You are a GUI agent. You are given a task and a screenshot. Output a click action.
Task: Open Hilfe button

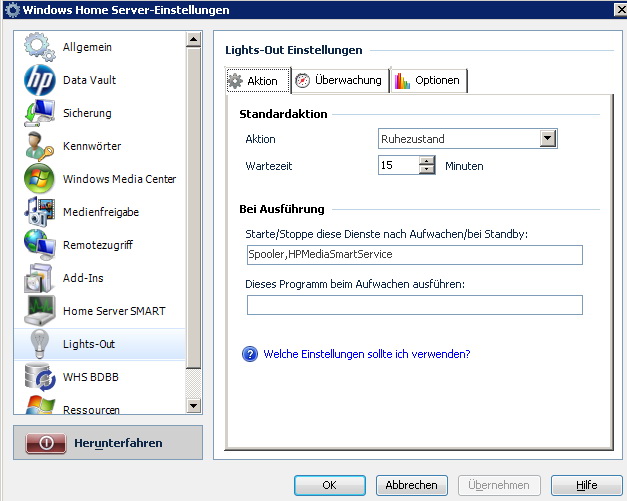pyautogui.click(x=587, y=485)
